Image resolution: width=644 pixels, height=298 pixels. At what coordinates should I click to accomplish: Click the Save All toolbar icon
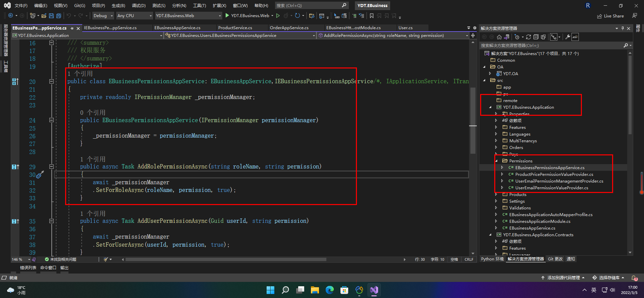click(59, 16)
